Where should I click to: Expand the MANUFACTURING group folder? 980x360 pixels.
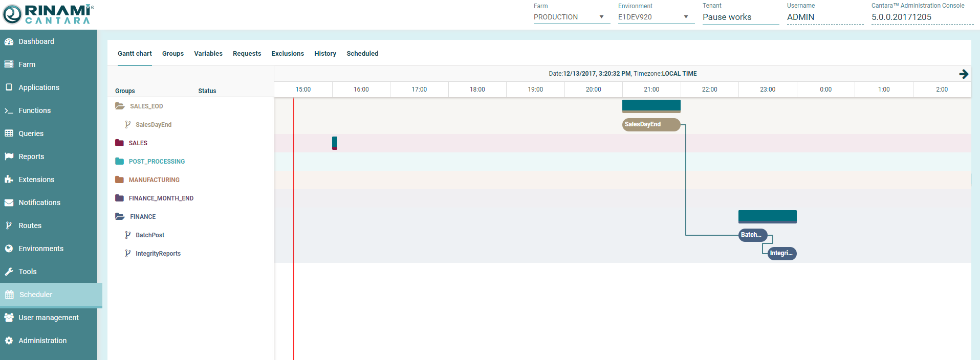[120, 180]
